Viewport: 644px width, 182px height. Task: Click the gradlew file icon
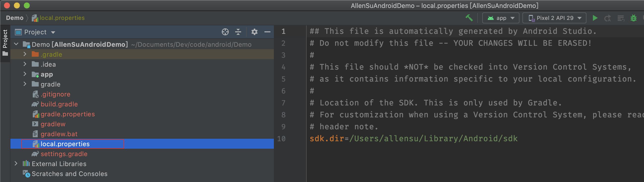click(x=35, y=124)
